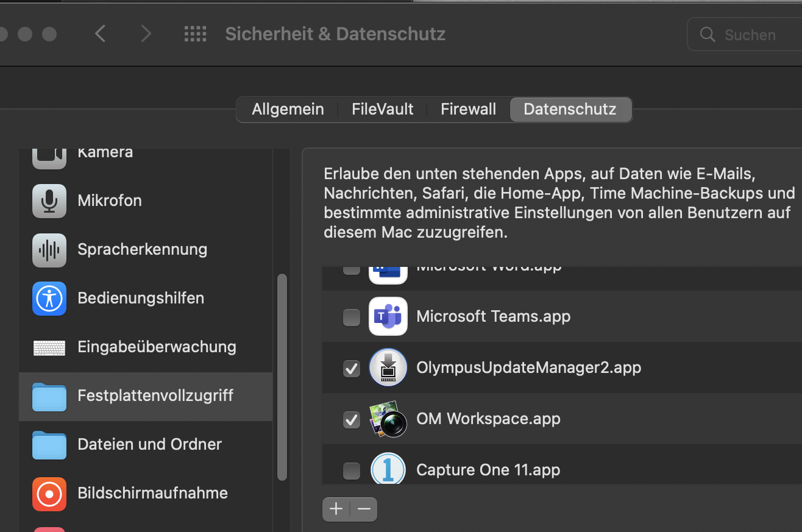Select Mikrofon in the privacy list

tap(146, 200)
